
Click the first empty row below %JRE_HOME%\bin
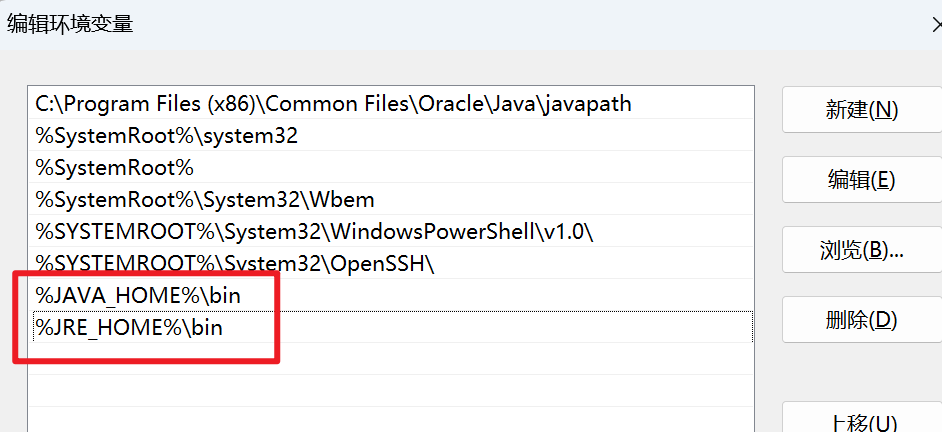coord(390,359)
